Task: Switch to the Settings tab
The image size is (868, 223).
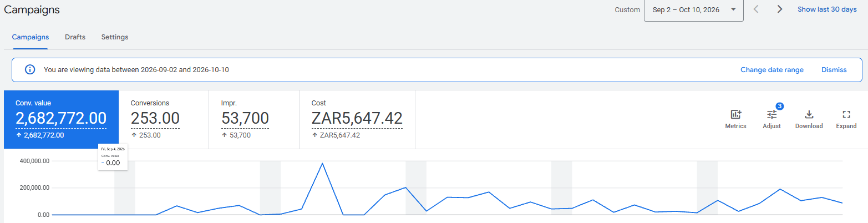Action: click(x=115, y=37)
